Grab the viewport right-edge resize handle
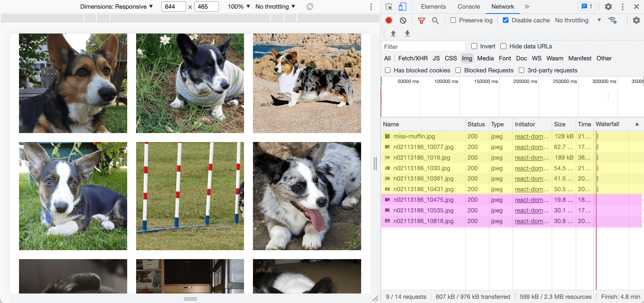This screenshot has width=644, height=303. point(375,164)
